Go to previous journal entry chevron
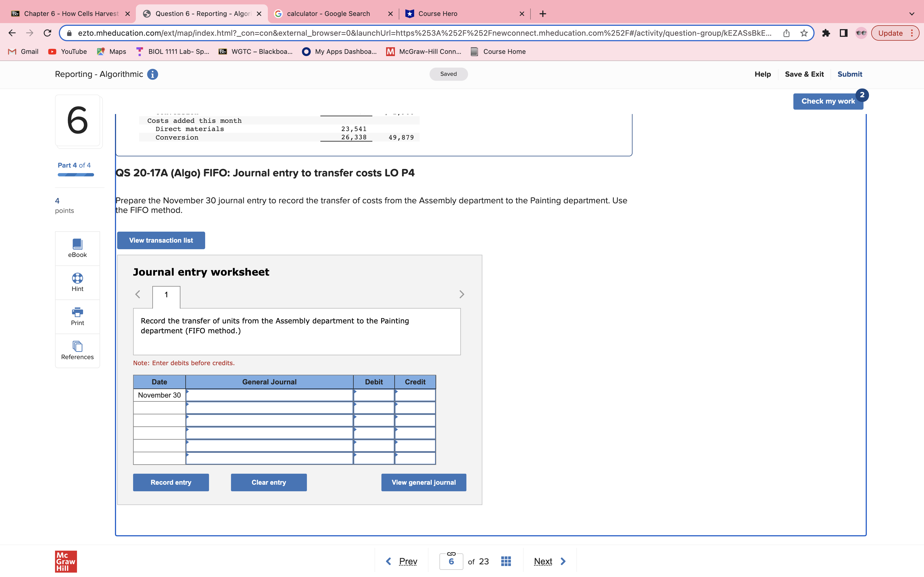 click(x=138, y=294)
